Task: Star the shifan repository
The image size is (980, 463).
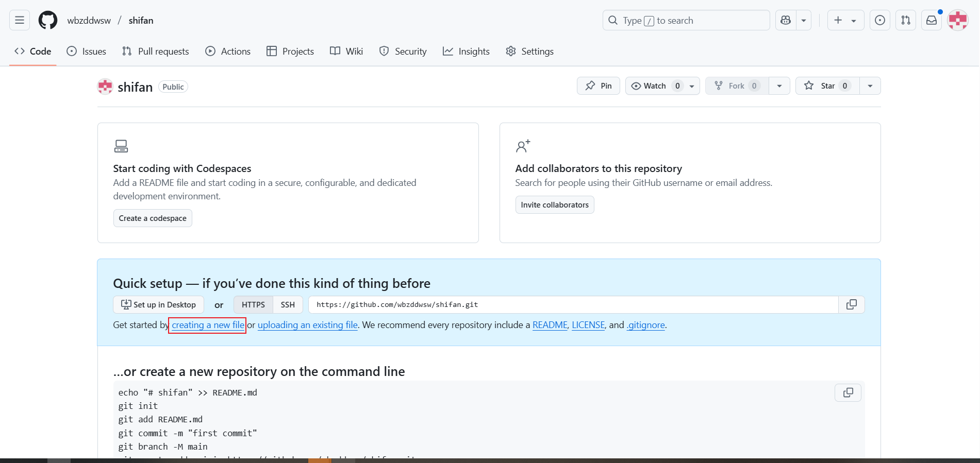Action: tap(827, 85)
